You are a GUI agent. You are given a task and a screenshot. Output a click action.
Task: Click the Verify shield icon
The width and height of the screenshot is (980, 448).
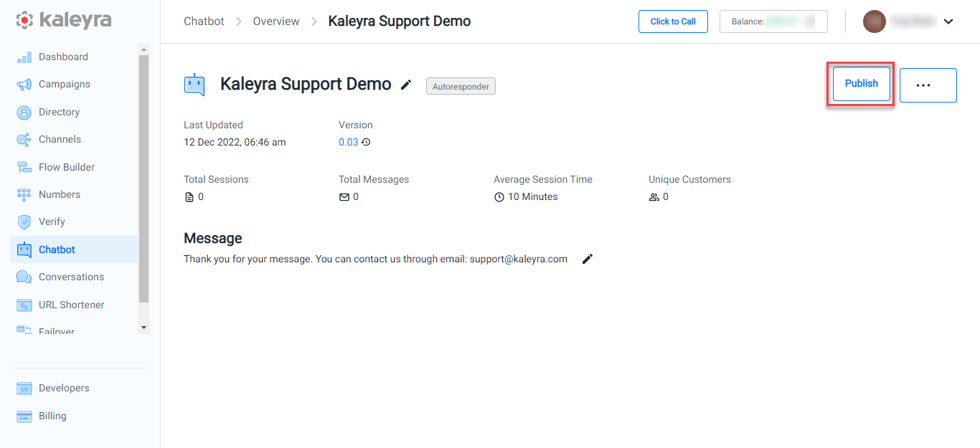[x=24, y=222]
